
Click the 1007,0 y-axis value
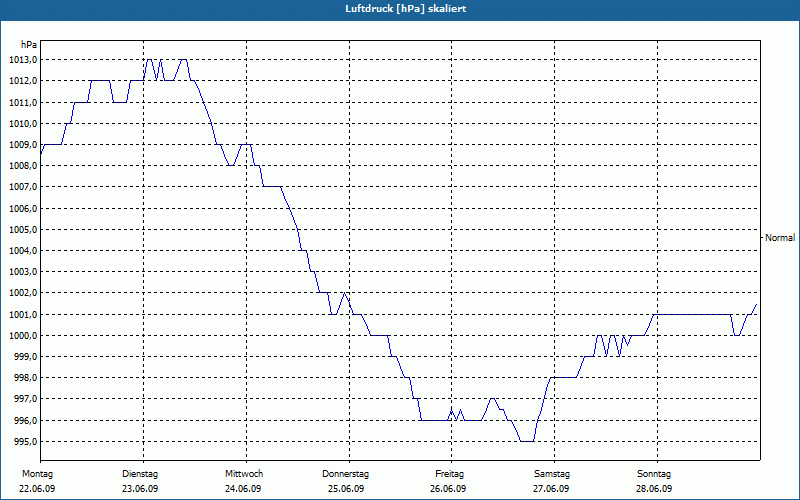point(23,187)
